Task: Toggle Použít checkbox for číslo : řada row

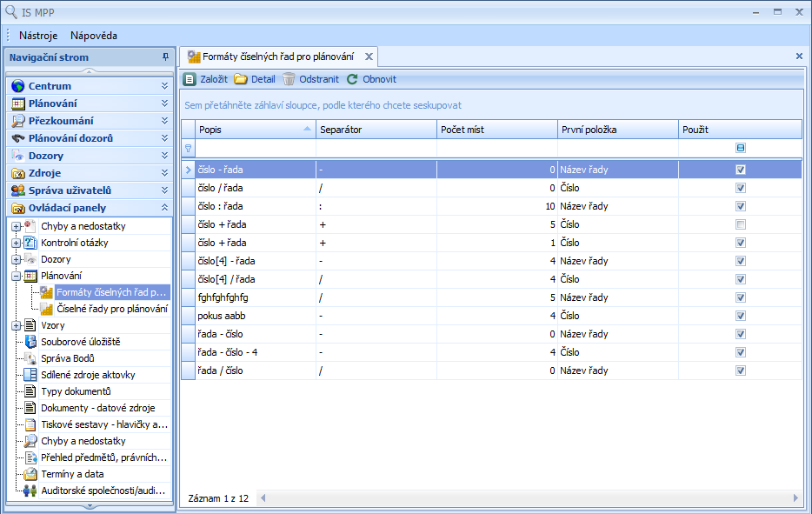Action: click(741, 206)
